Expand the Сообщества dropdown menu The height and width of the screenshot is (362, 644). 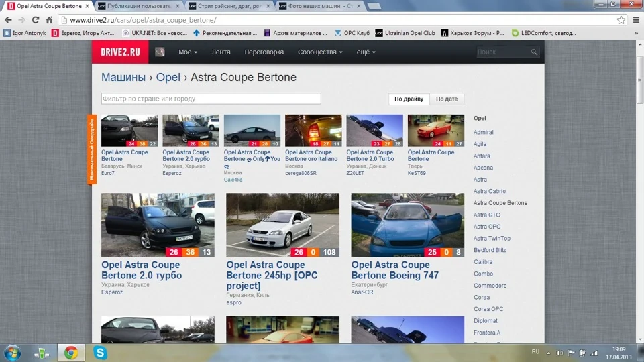click(x=320, y=52)
